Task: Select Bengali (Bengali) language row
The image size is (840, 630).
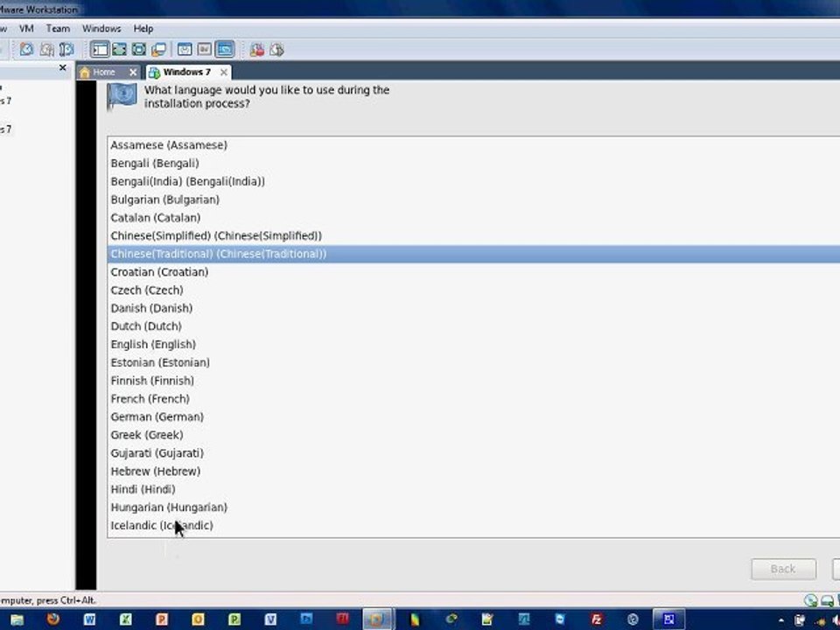Action: [x=473, y=164]
